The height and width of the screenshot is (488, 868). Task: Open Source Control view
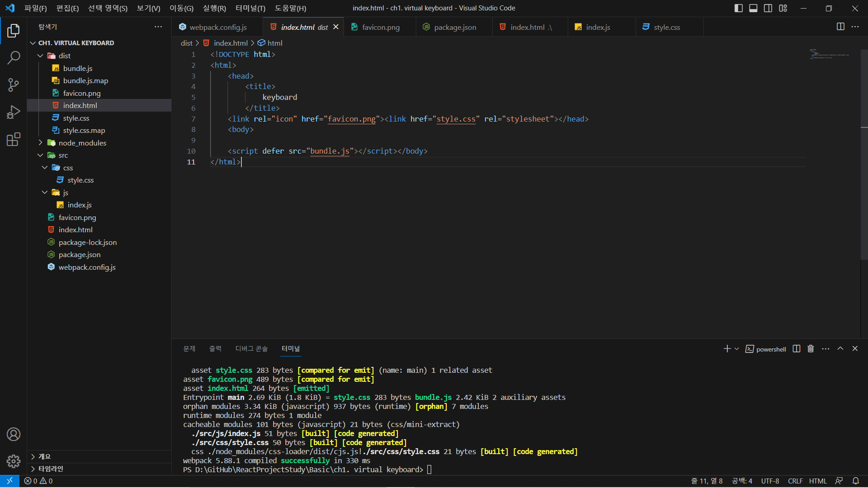(14, 85)
